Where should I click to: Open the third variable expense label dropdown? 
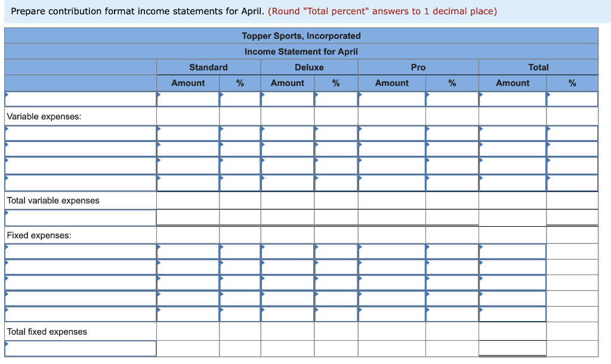tap(81, 166)
